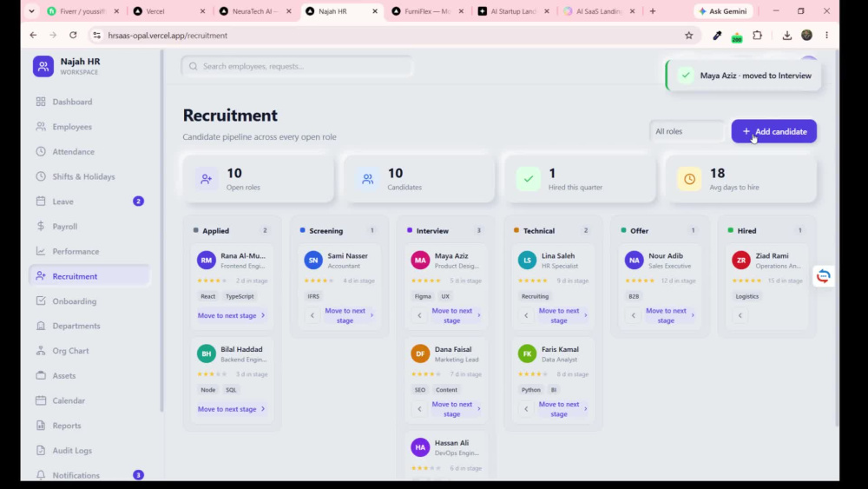Image resolution: width=868 pixels, height=489 pixels.
Task: Click the Performance chart icon
Action: pos(41,251)
